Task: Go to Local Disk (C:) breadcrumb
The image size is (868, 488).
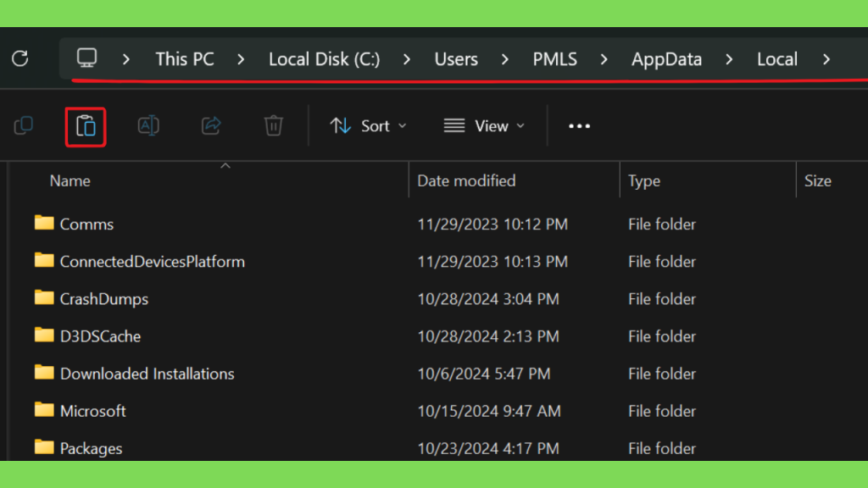Action: [325, 59]
